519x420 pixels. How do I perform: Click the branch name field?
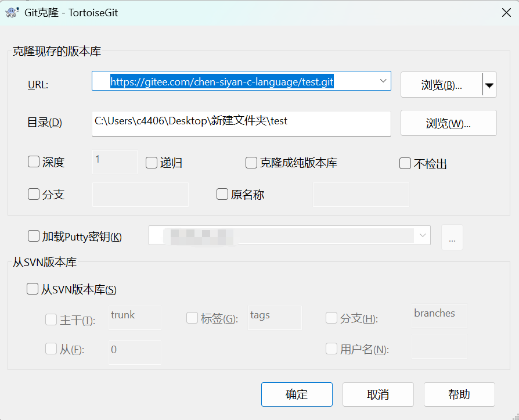pos(140,195)
